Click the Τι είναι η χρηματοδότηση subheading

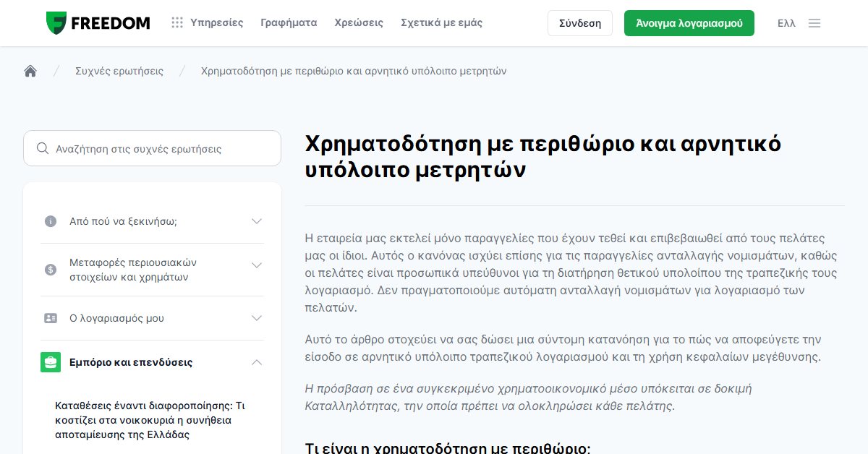click(448, 447)
